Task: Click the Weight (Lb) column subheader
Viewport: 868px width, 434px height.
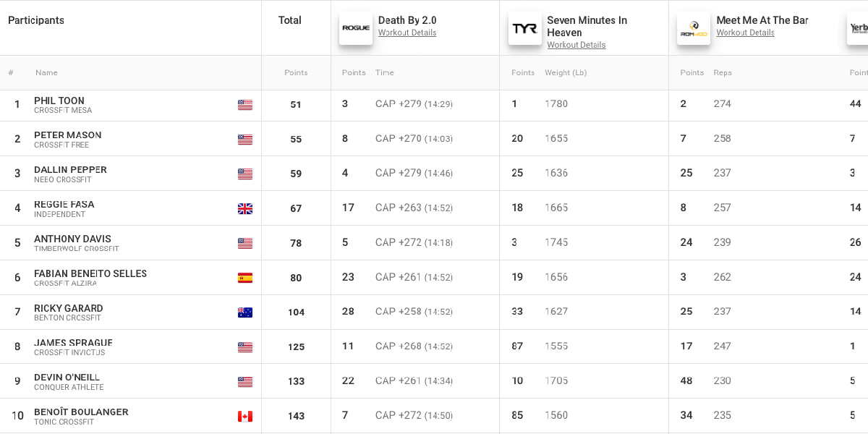Action: tap(566, 72)
